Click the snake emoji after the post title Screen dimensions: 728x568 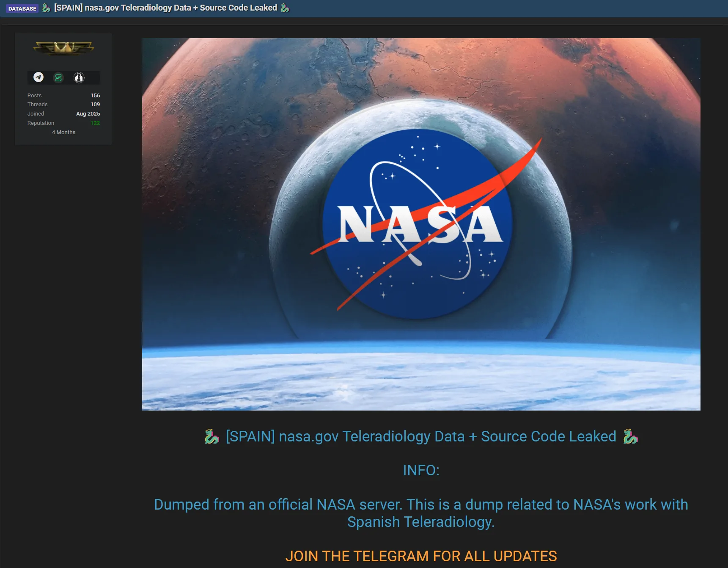[630, 436]
